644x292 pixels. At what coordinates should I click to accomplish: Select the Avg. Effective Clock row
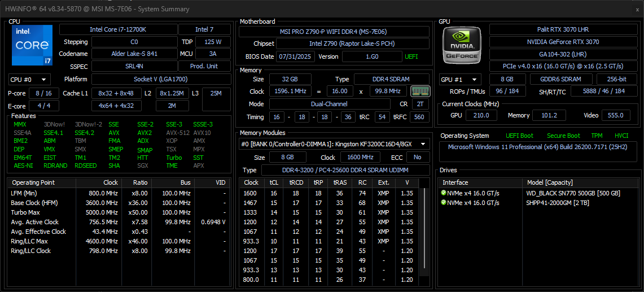tap(119, 232)
